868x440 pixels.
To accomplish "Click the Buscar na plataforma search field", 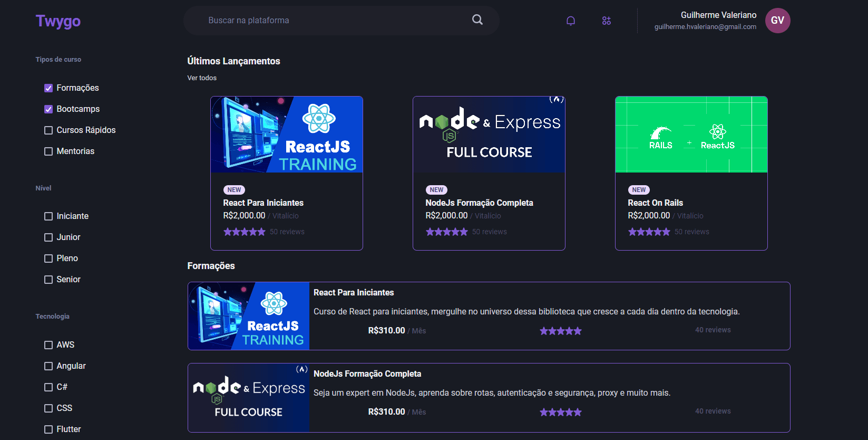I will (342, 21).
